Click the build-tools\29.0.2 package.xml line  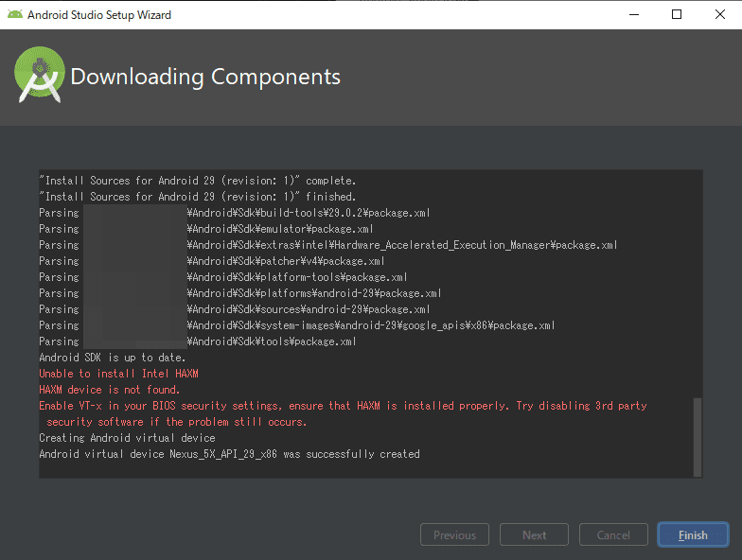235,213
